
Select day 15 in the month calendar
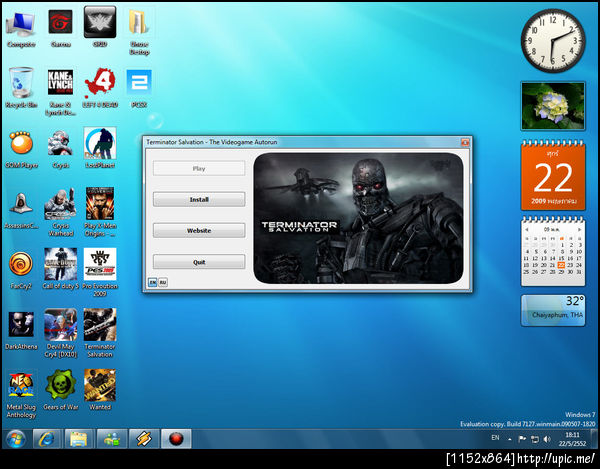(561, 258)
